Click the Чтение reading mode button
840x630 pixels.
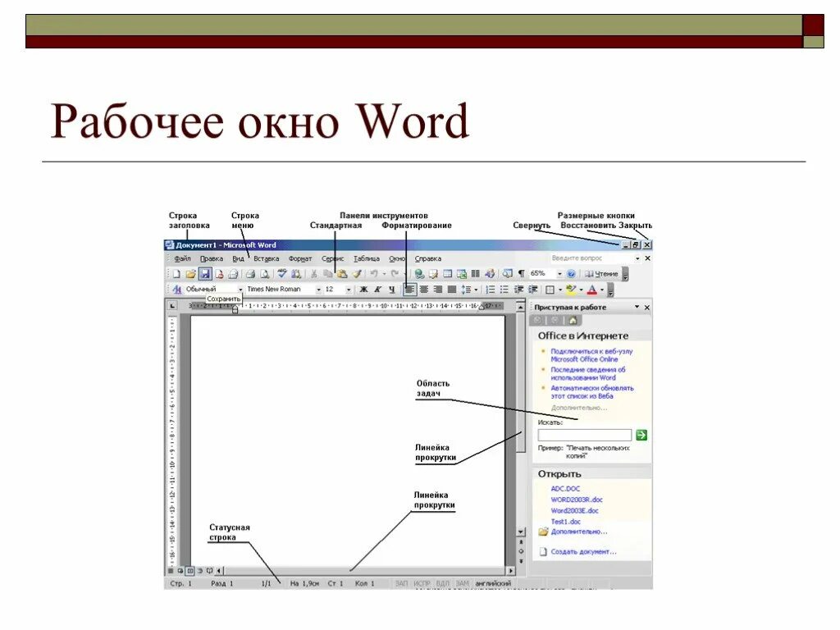coord(601,274)
